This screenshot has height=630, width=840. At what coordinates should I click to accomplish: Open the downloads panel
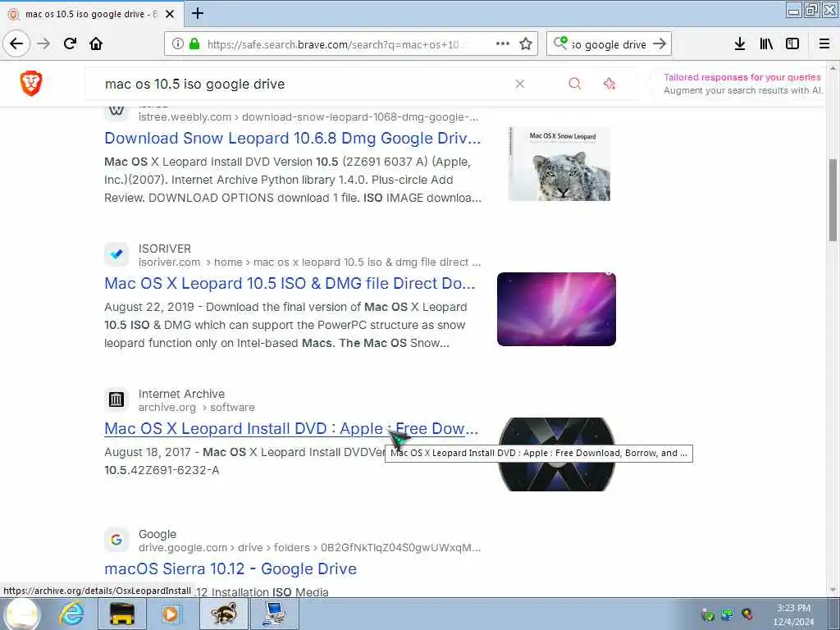tap(739, 44)
